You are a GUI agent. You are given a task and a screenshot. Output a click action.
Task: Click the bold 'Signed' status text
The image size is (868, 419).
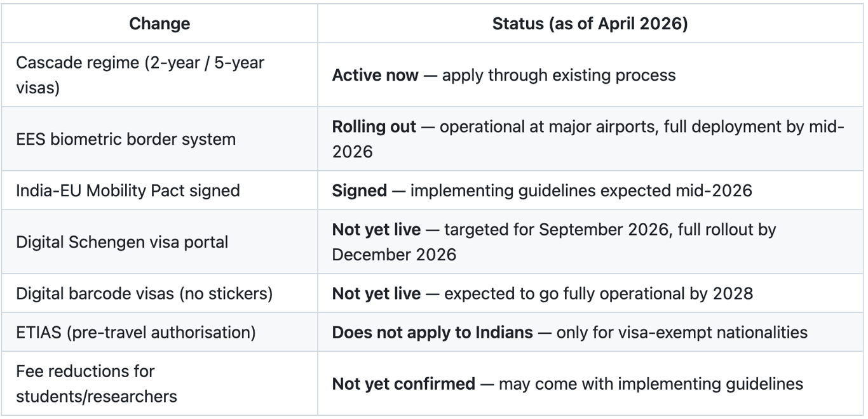pos(360,190)
